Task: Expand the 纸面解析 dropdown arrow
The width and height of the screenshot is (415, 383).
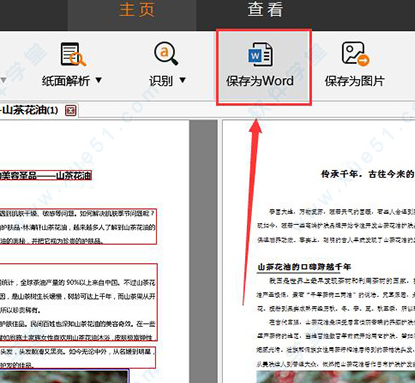Action: [98, 80]
